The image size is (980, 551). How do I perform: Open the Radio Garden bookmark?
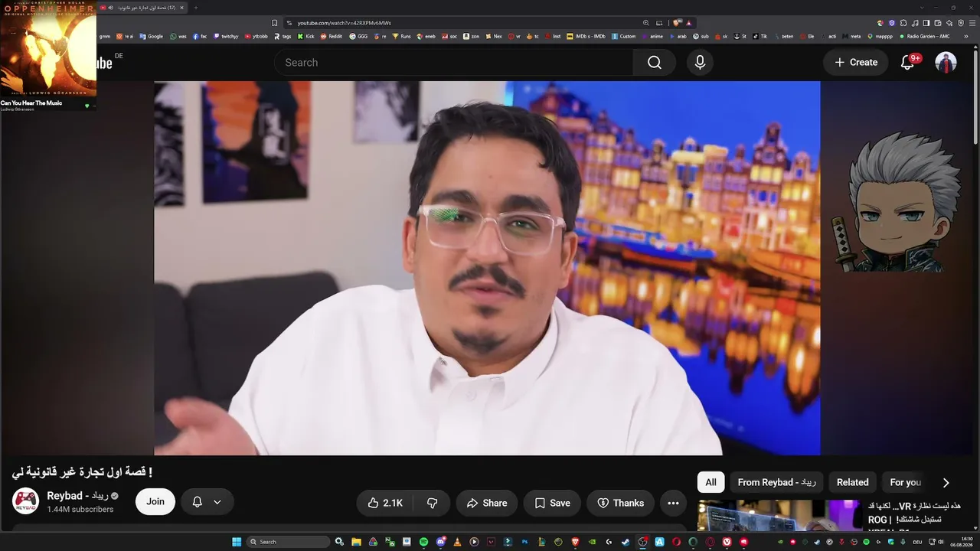pyautogui.click(x=924, y=36)
